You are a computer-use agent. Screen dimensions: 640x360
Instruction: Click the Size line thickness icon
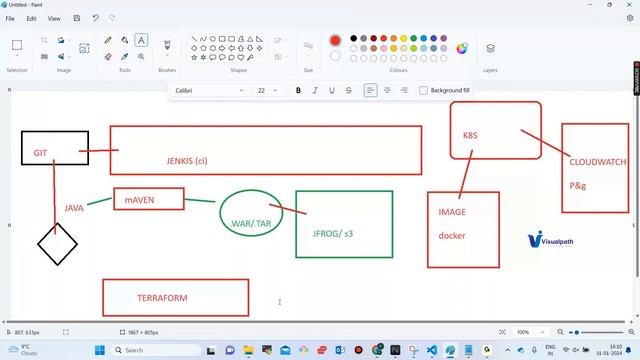(308, 46)
